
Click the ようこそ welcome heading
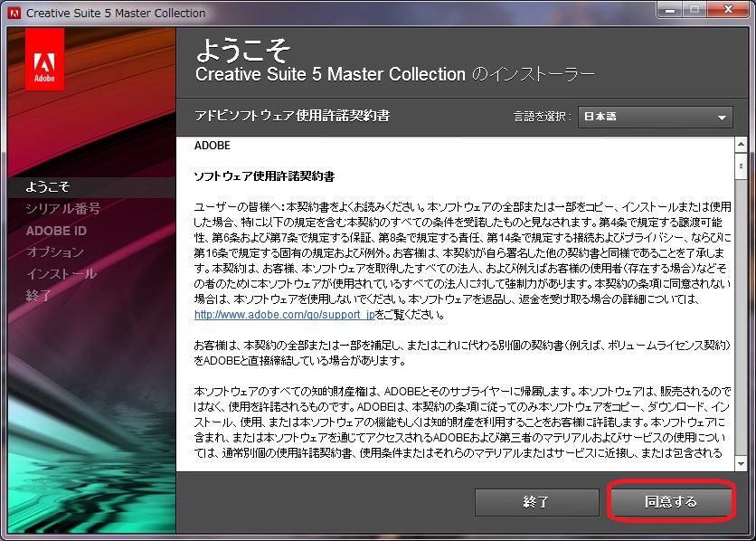(x=243, y=50)
